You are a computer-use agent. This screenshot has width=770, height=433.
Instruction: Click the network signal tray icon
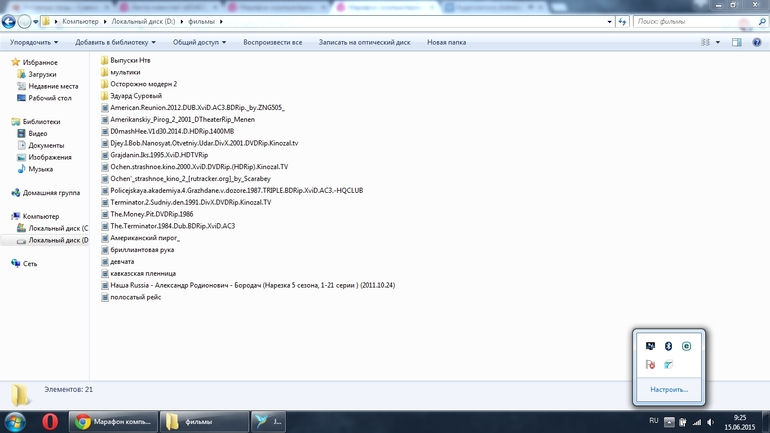697,422
